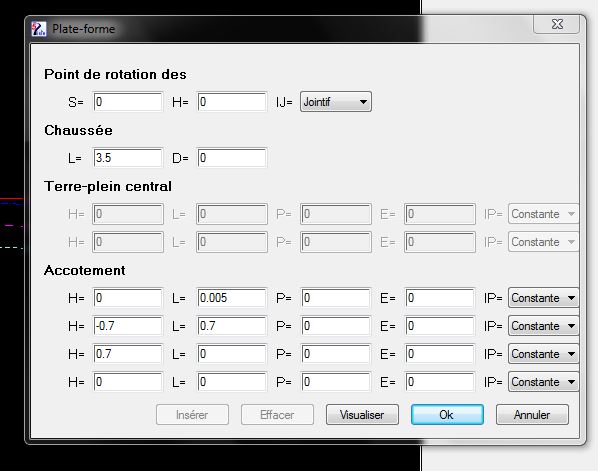Viewport: 598px width, 471px height.
Task: Click the last Accotement row E= field
Action: (440, 382)
